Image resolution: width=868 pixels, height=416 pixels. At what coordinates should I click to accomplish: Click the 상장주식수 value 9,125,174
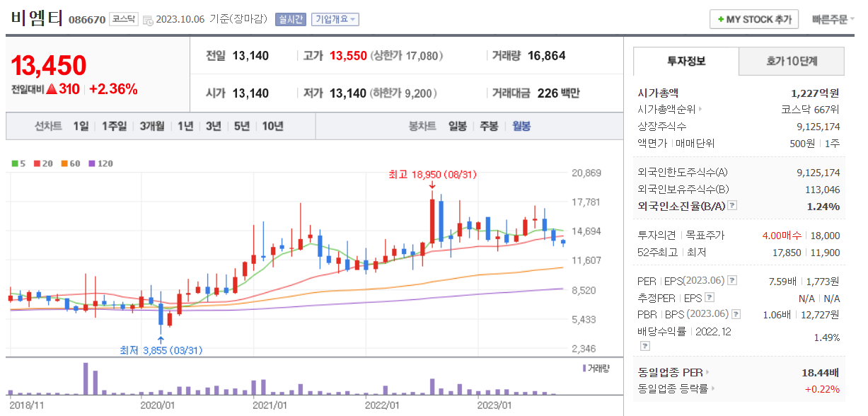(818, 126)
